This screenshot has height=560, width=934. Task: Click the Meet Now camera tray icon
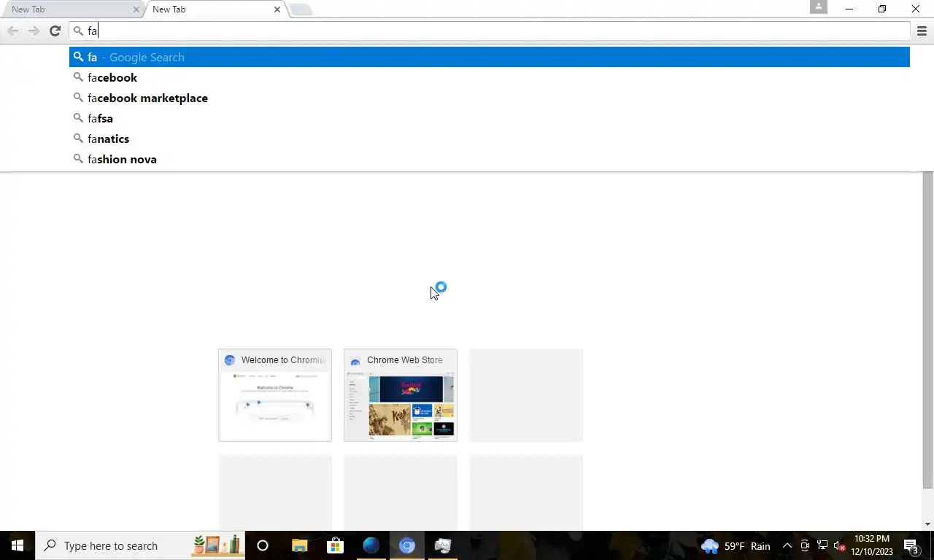coord(805,545)
